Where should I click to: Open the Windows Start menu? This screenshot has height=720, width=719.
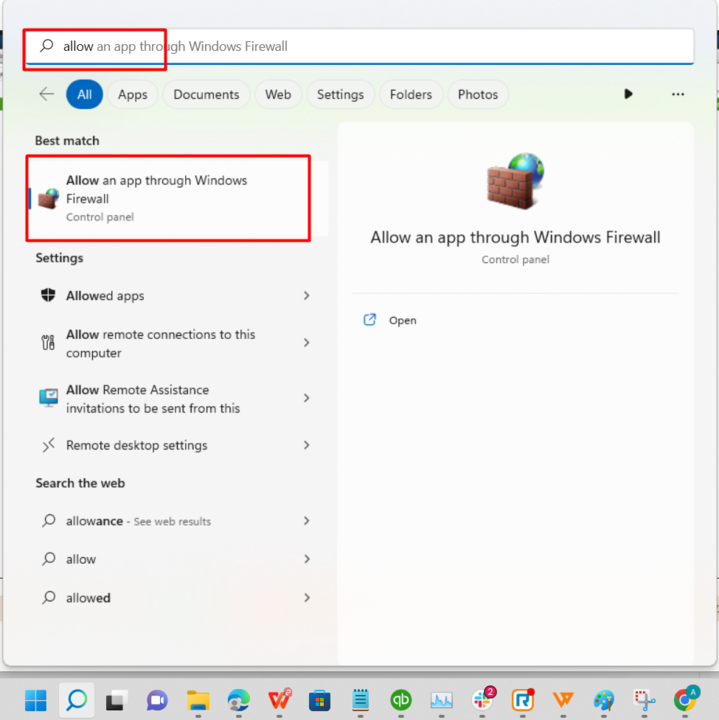point(36,700)
